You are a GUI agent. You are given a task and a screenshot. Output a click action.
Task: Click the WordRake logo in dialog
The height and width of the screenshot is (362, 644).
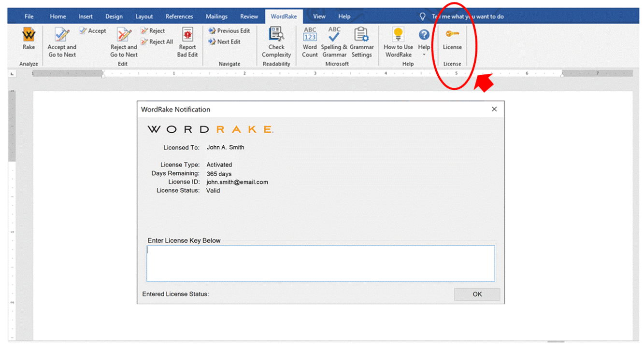coord(210,129)
